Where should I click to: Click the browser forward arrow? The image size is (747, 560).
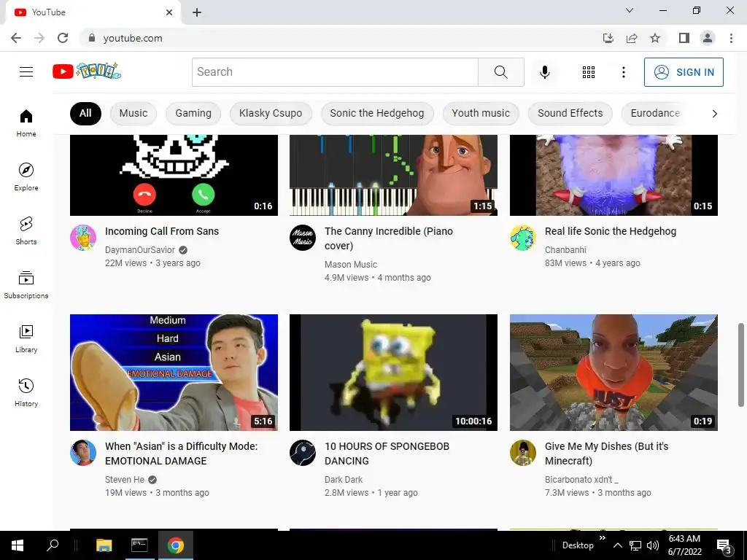pos(39,38)
